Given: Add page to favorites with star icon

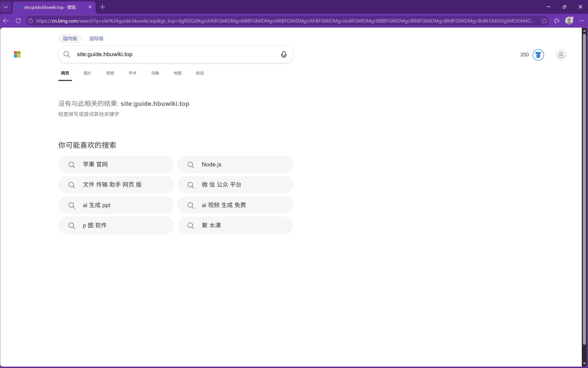Looking at the screenshot, I should pyautogui.click(x=544, y=21).
